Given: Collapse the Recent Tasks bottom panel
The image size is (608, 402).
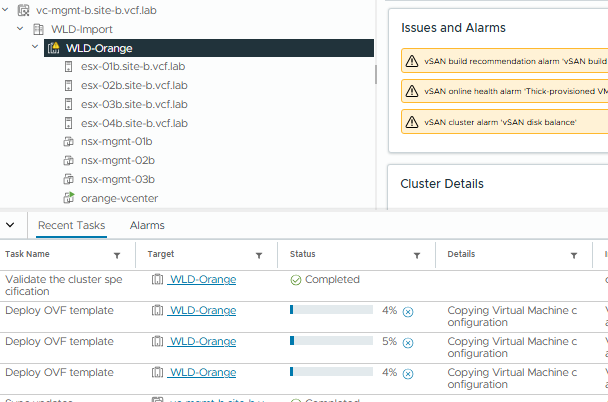Looking at the screenshot, I should [x=10, y=226].
